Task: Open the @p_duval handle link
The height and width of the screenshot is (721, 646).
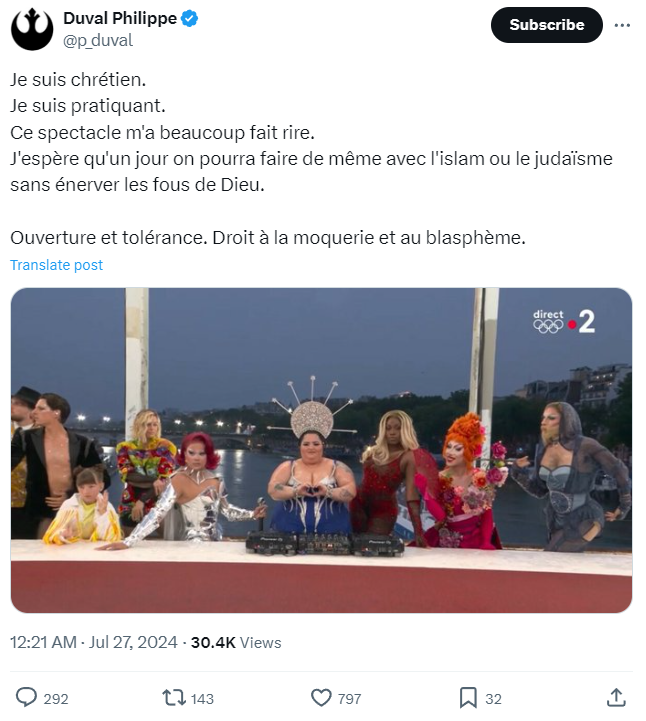Action: tap(97, 40)
